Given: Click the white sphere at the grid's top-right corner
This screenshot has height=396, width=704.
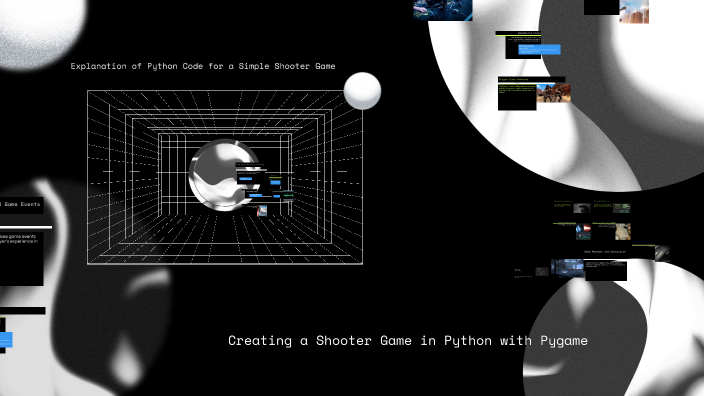Looking at the screenshot, I should click(362, 91).
